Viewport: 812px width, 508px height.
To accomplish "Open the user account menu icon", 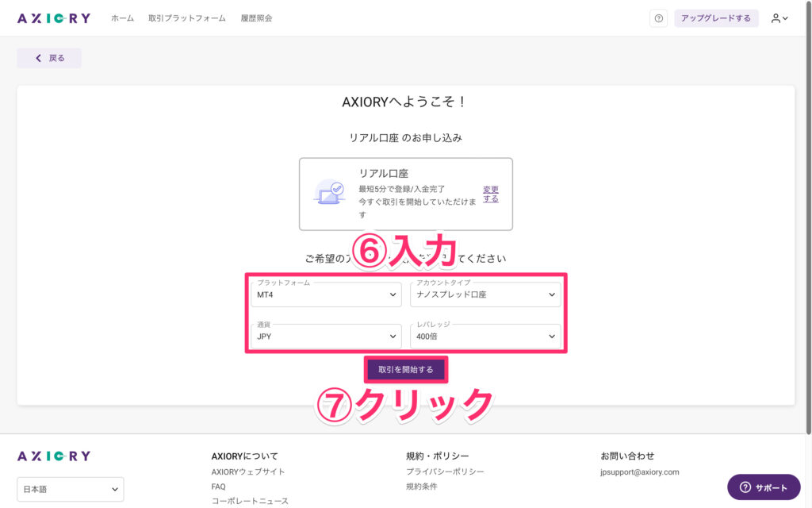I will tap(779, 19).
